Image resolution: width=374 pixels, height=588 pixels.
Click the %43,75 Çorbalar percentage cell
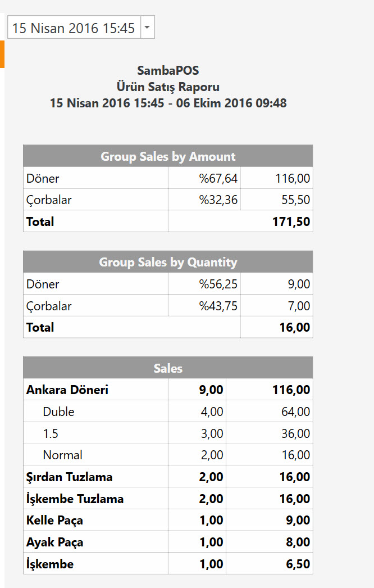[218, 306]
